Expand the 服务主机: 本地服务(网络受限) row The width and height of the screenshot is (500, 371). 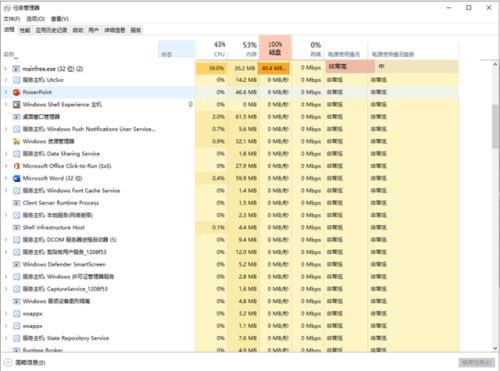(x=6, y=215)
